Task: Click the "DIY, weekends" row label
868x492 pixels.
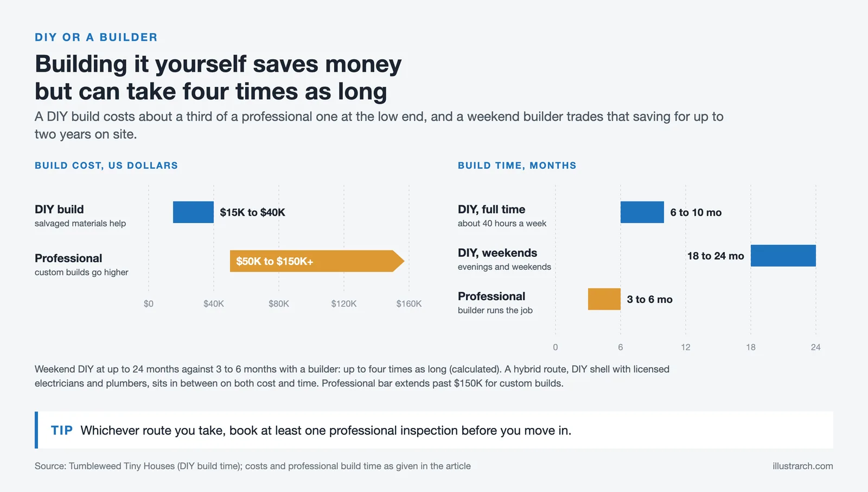Action: pos(497,253)
